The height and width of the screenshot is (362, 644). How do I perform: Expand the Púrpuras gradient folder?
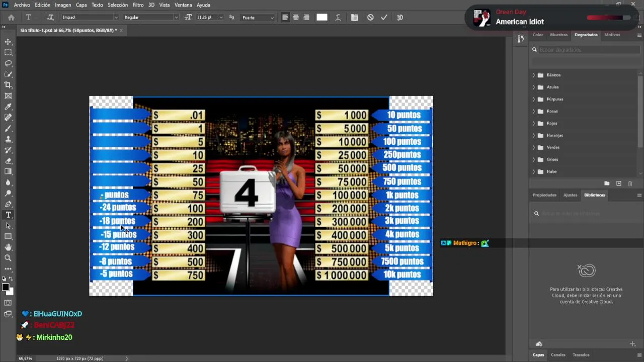click(534, 99)
